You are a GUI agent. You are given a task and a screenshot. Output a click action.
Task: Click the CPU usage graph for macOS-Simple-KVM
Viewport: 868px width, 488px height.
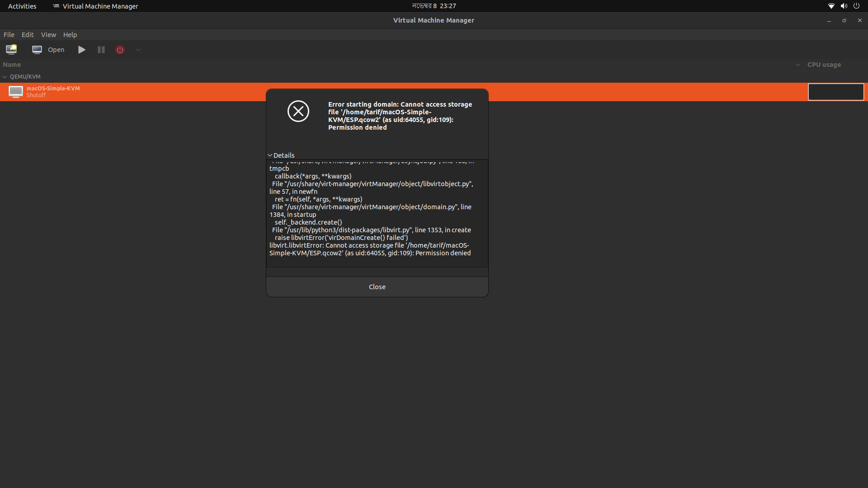[835, 92]
